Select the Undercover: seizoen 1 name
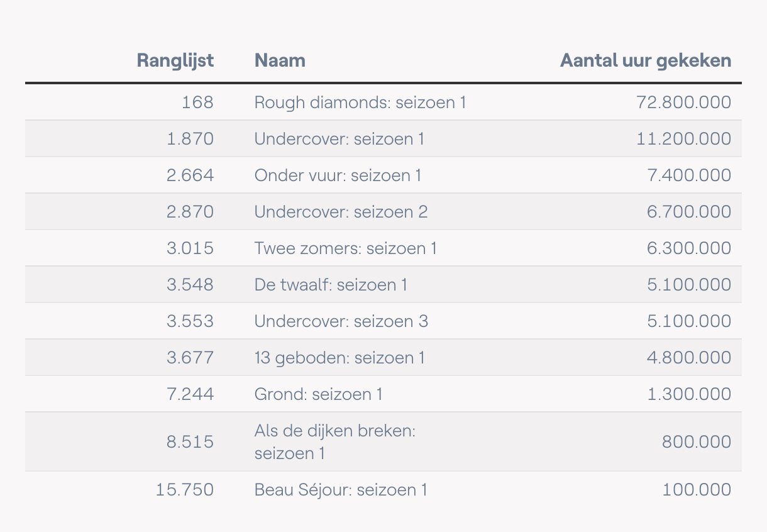Viewport: 767px width, 532px height. [x=339, y=138]
